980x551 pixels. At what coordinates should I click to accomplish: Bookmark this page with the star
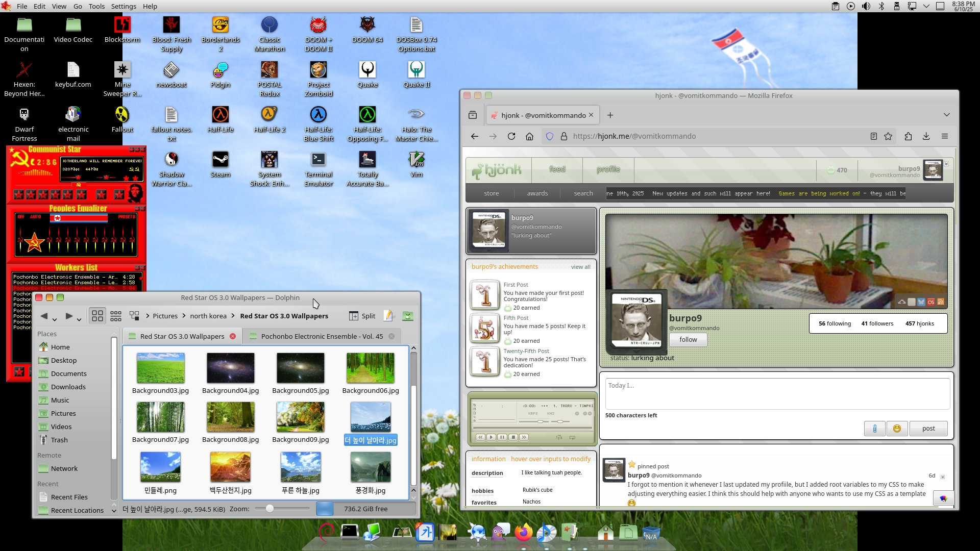click(888, 136)
